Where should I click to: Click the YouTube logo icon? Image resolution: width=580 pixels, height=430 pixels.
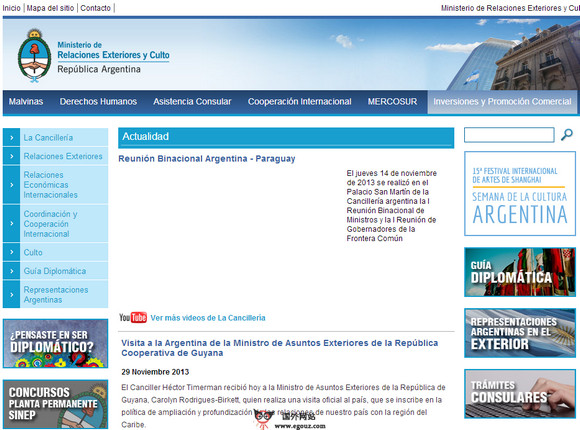coord(133,318)
